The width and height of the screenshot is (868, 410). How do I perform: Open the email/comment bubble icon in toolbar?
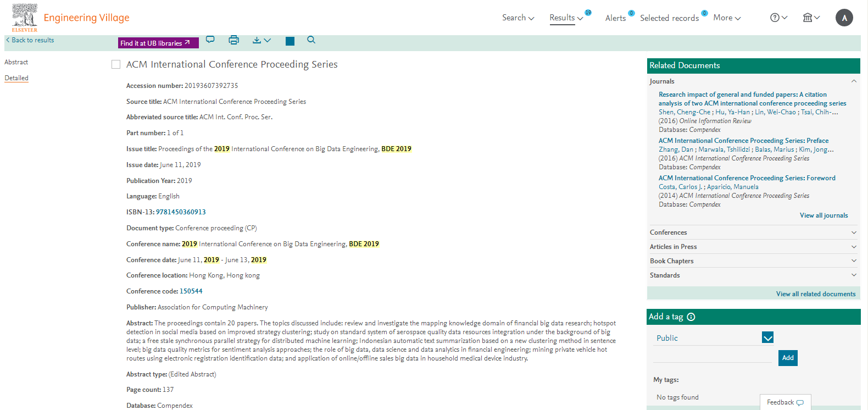tap(210, 40)
